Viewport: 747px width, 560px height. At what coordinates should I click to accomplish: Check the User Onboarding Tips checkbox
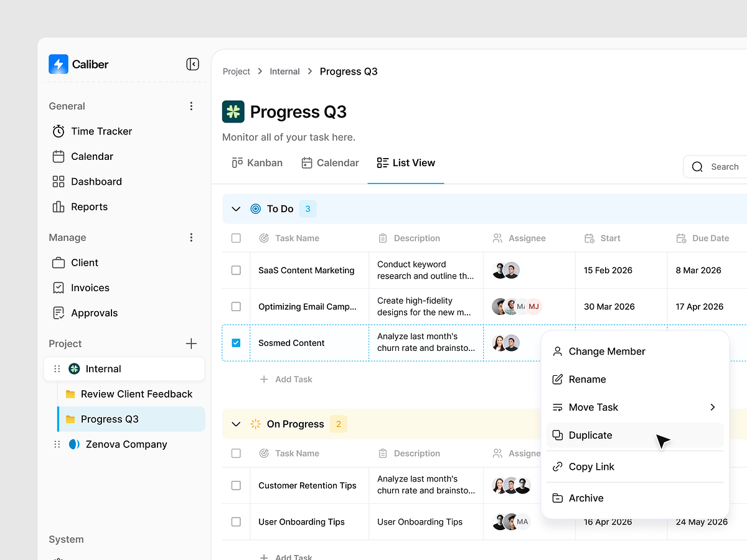[236, 522]
